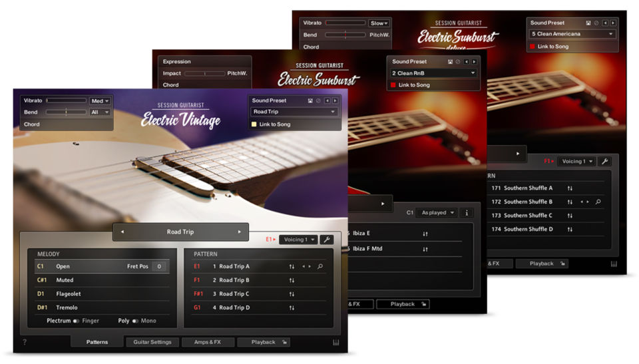639x364 pixels.
Task: Click the info button next to As played
Action: pos(466,213)
